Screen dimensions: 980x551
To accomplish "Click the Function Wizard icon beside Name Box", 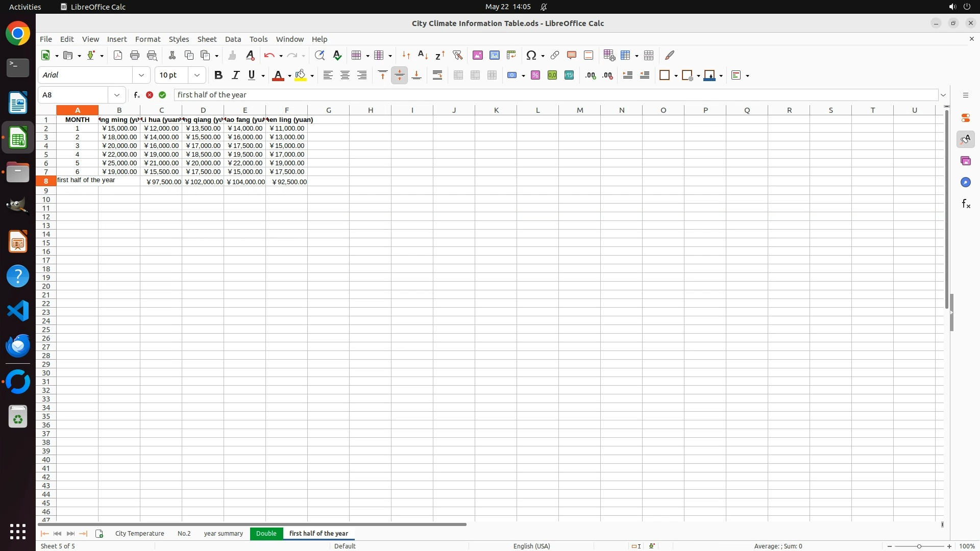I will pyautogui.click(x=136, y=95).
